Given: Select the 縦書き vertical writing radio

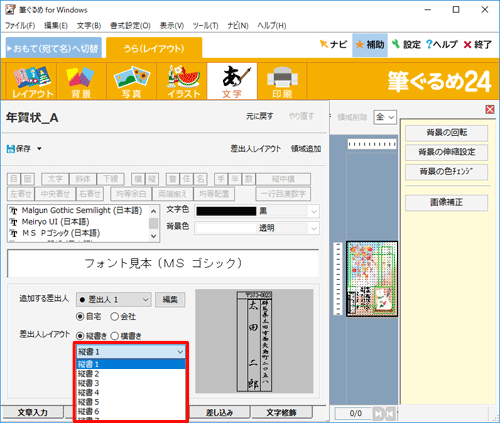Looking at the screenshot, I should pyautogui.click(x=80, y=336).
